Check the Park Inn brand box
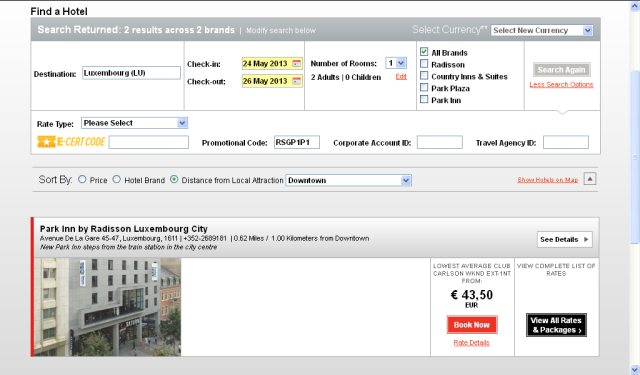The image size is (640, 375). pyautogui.click(x=424, y=100)
